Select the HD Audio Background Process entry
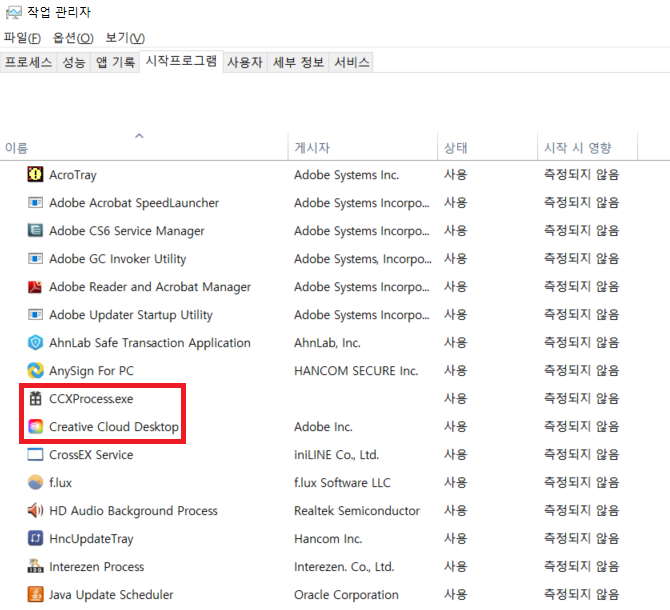The image size is (670, 610). click(x=133, y=510)
